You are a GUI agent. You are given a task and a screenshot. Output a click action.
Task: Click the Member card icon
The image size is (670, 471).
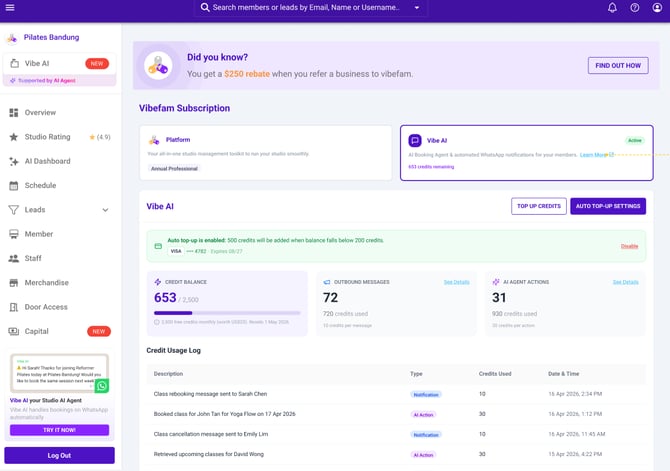pyautogui.click(x=14, y=234)
